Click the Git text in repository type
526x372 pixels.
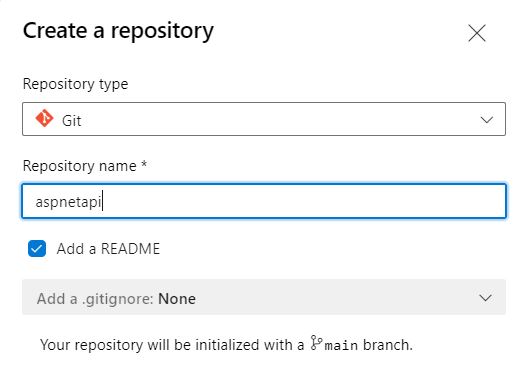(x=71, y=121)
